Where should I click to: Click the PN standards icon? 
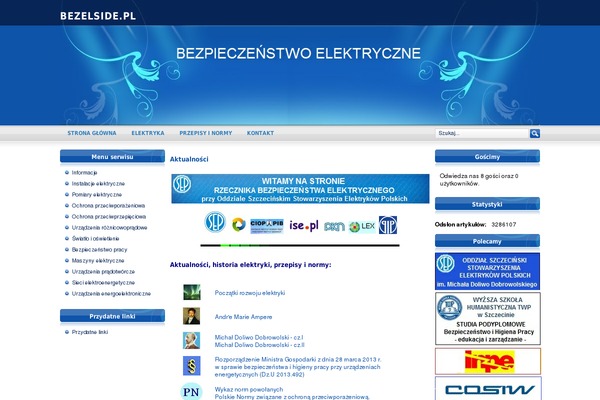click(190, 391)
